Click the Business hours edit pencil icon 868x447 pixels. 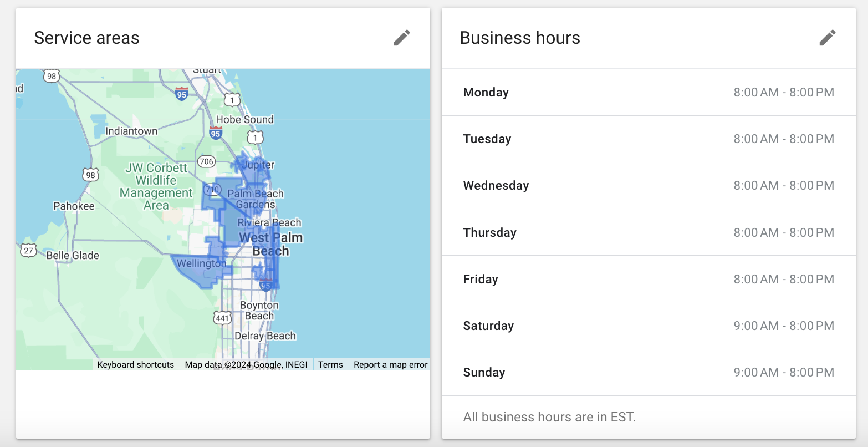click(827, 37)
